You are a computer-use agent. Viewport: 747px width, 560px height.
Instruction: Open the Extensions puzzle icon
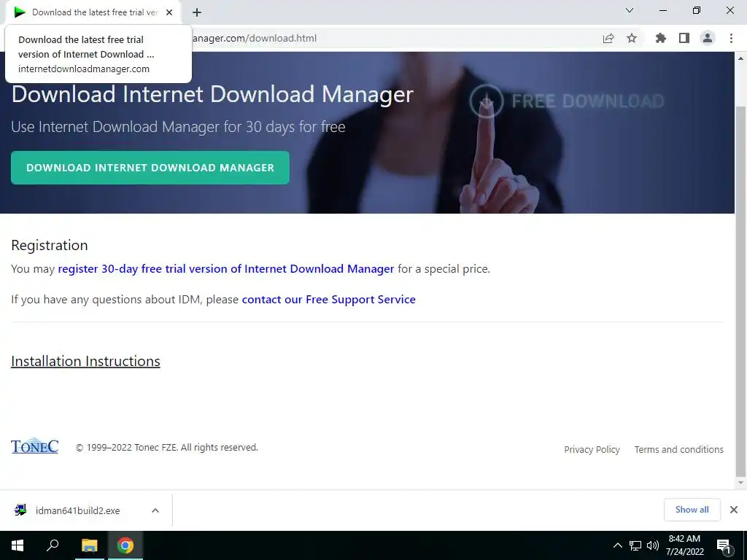point(660,38)
